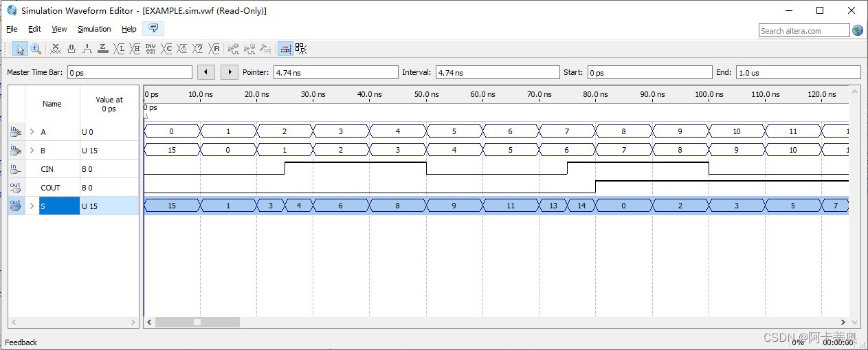
Task: Click output pin icon of COUT
Action: [16, 186]
